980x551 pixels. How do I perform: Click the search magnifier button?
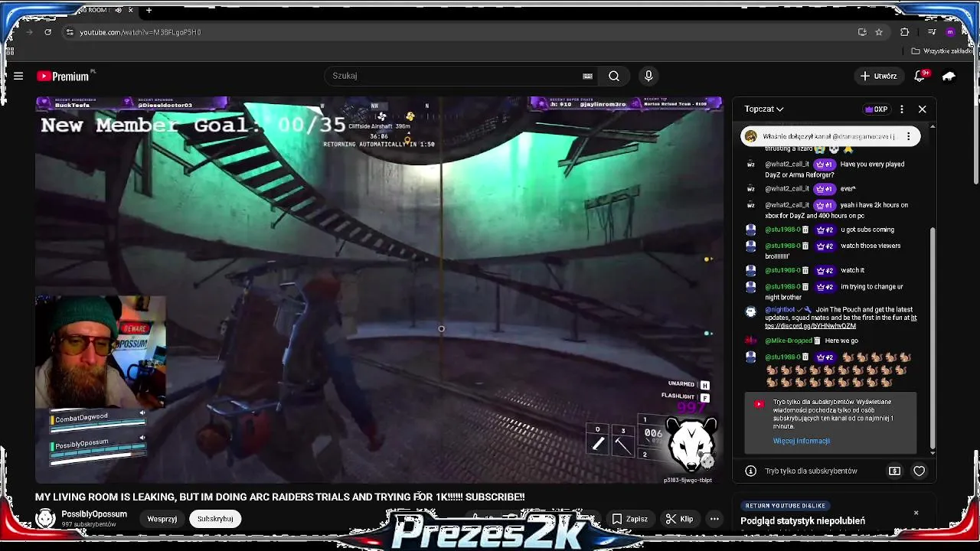614,76
